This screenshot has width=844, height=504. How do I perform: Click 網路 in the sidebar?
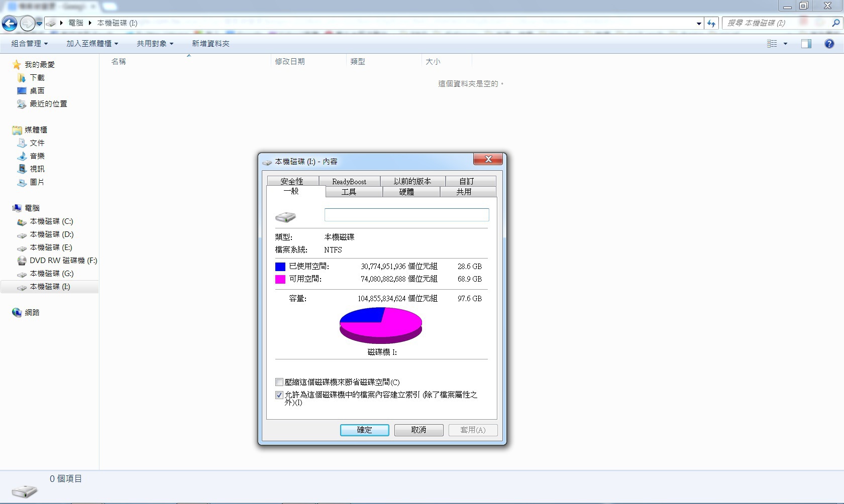26,313
